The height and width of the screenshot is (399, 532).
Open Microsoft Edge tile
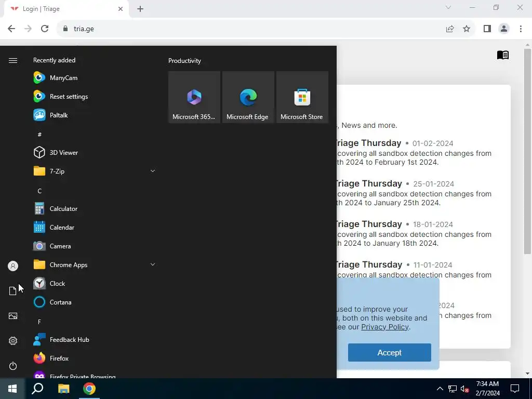[248, 97]
